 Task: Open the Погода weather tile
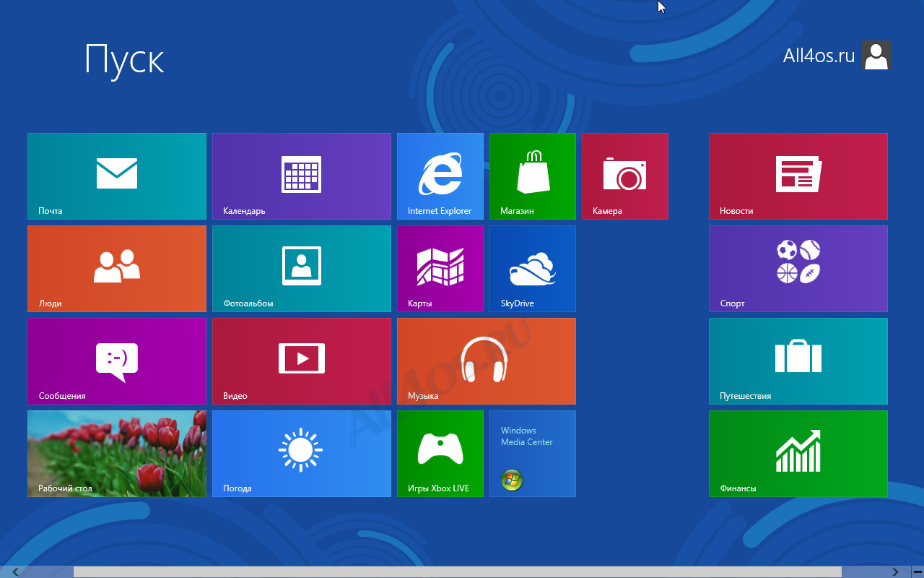click(x=302, y=454)
